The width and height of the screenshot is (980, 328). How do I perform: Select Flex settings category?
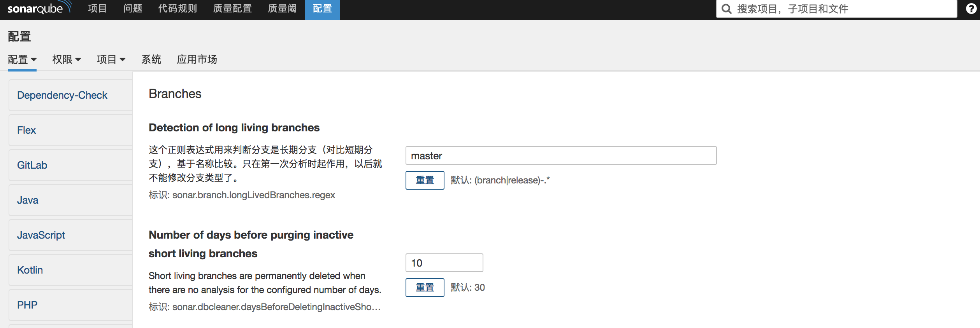(x=70, y=130)
